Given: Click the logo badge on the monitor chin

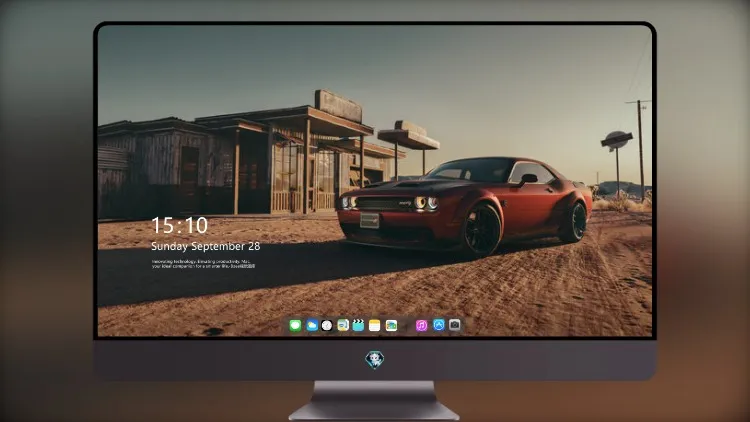Looking at the screenshot, I should coord(375,360).
